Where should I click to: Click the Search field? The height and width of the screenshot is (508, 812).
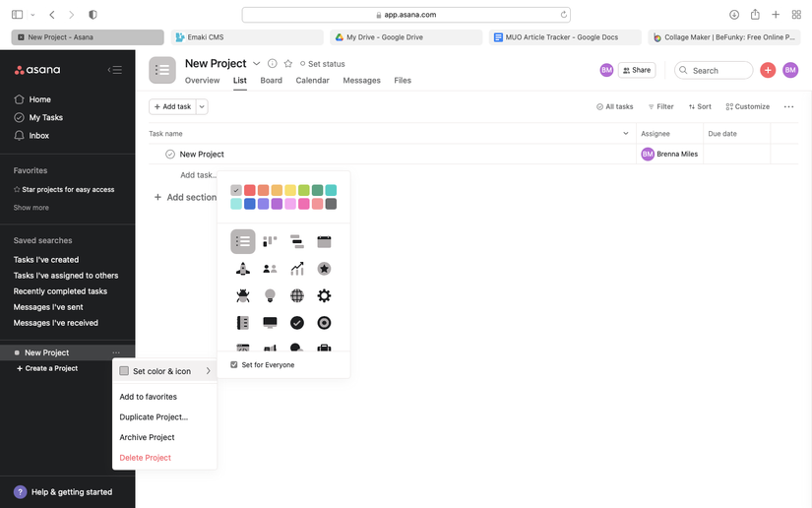pos(714,71)
